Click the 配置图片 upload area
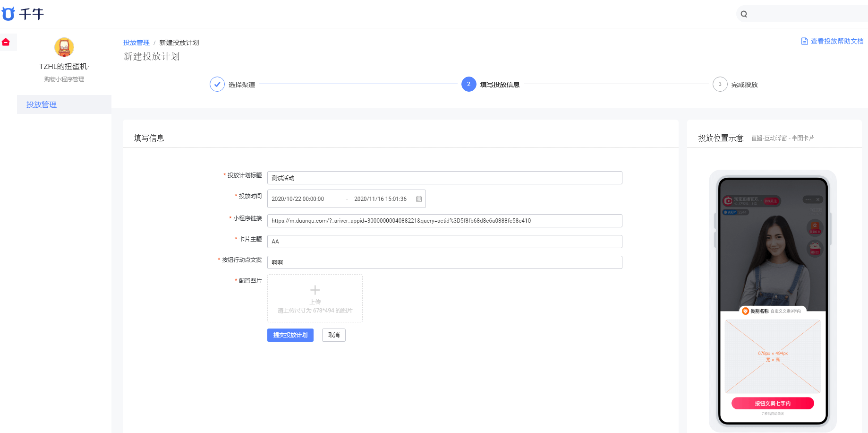The width and height of the screenshot is (868, 433). 315,298
